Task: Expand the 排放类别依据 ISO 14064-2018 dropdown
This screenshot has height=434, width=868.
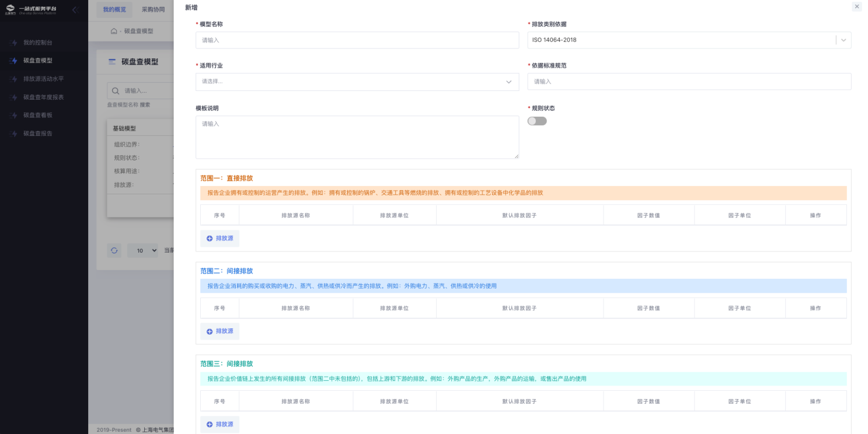Action: click(x=843, y=40)
